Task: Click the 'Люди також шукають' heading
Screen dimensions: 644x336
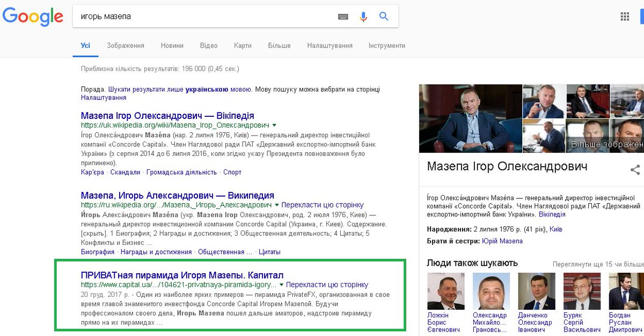Action: 472,263
